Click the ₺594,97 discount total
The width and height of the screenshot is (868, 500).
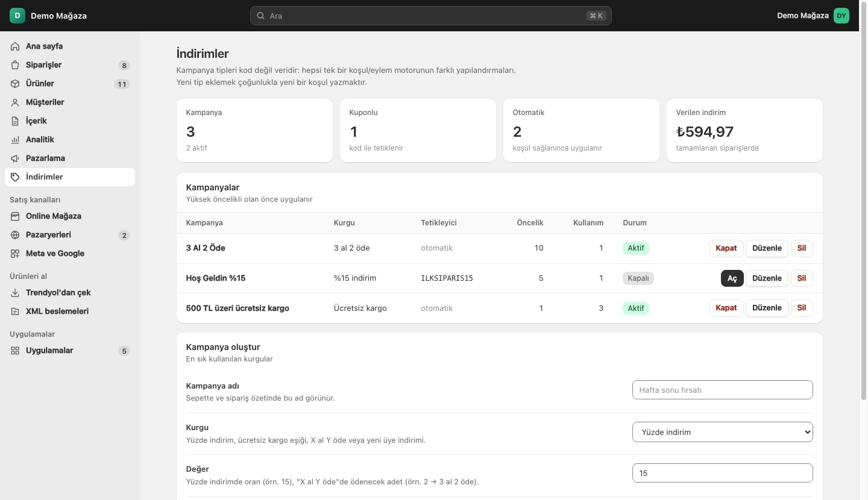(705, 131)
